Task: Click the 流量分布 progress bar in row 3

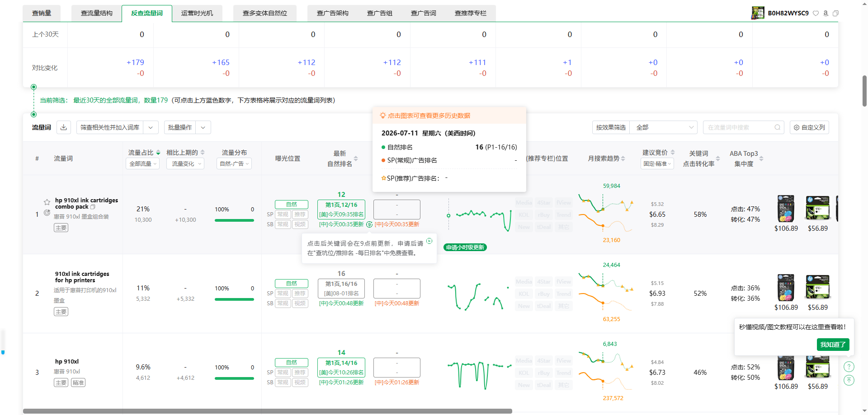Action: pos(234,378)
